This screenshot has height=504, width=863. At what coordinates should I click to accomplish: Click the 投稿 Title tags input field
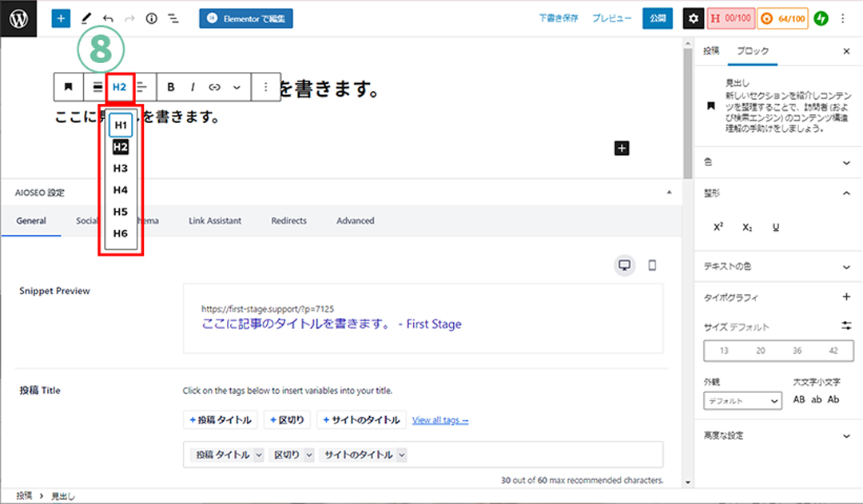coord(527,454)
